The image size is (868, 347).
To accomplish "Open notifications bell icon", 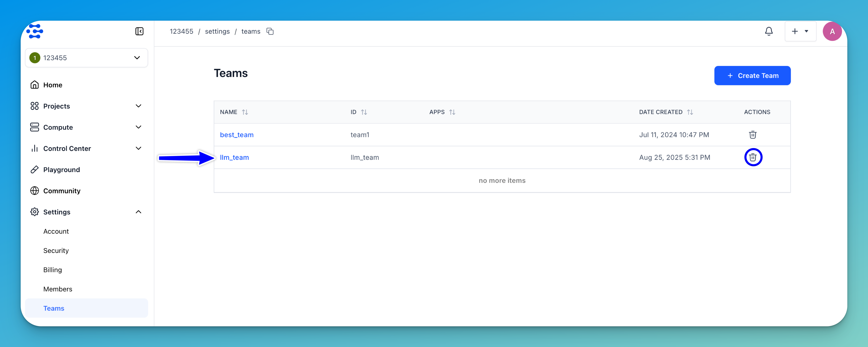I will point(769,31).
